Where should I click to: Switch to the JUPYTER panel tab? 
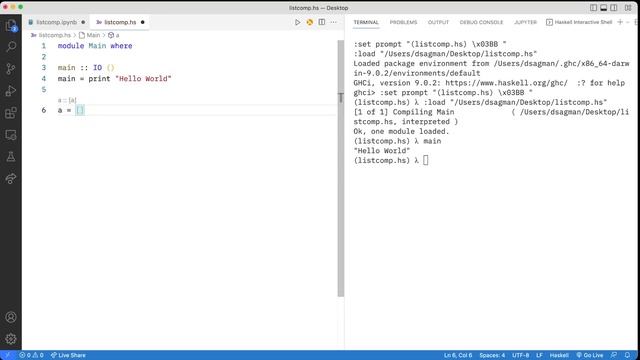point(525,22)
